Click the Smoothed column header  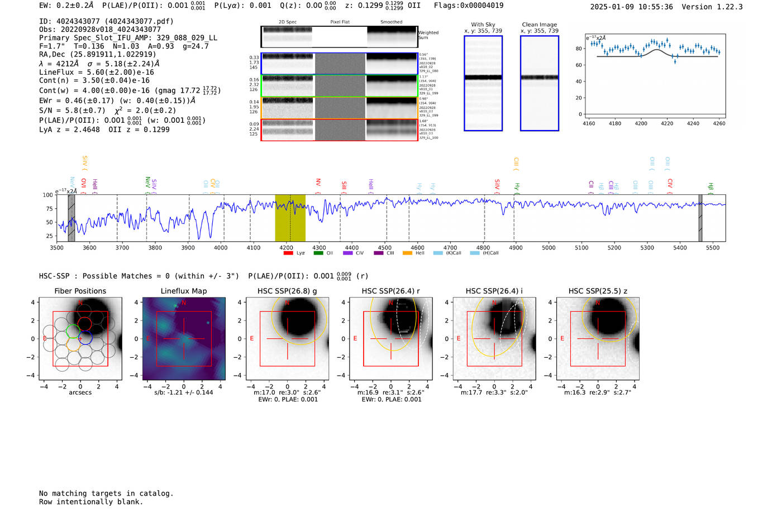(392, 22)
